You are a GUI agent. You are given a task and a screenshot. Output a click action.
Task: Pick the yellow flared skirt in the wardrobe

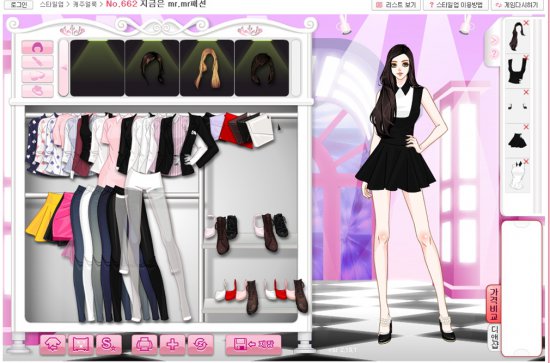tap(43, 217)
